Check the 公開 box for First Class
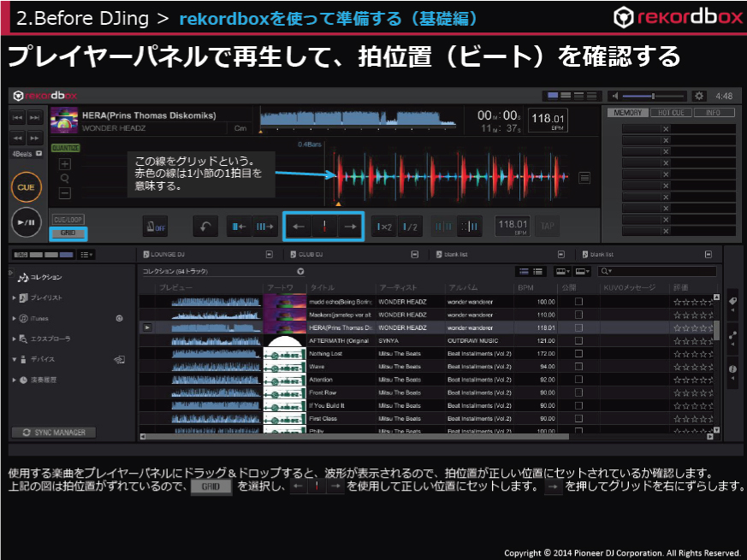 [x=578, y=418]
